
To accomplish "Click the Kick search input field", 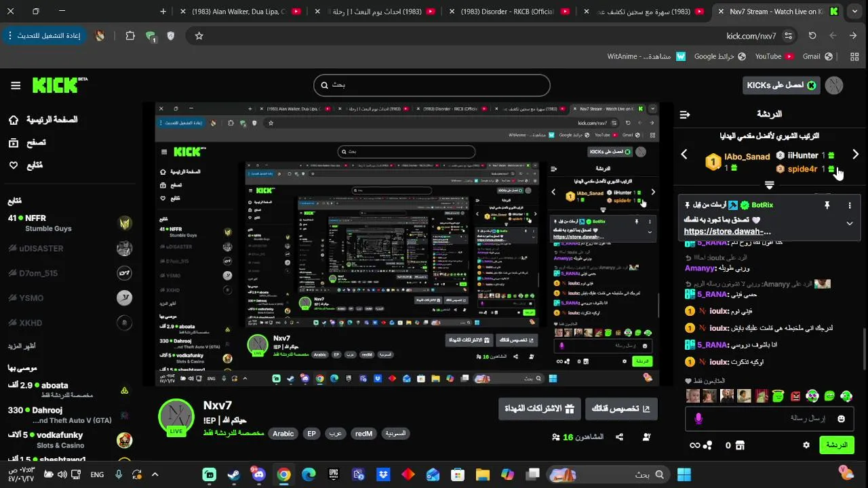I will pyautogui.click(x=431, y=85).
